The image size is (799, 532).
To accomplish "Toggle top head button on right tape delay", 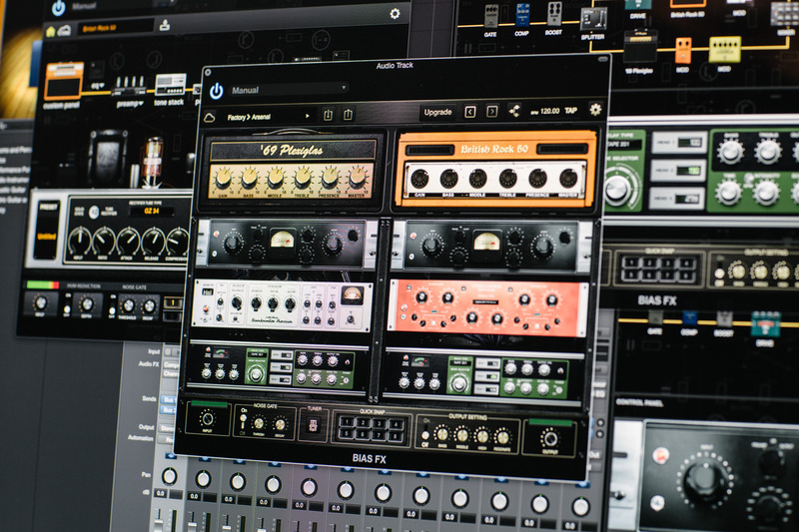I will [x=487, y=363].
